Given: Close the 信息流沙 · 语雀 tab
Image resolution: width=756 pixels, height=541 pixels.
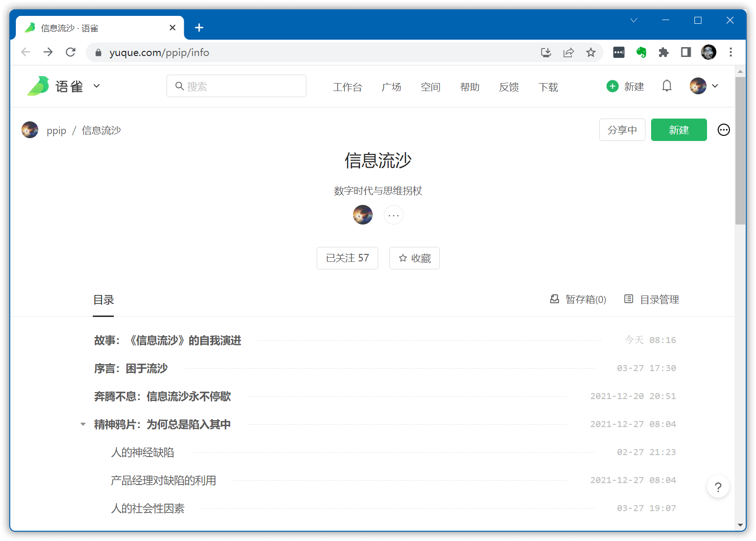Looking at the screenshot, I should tap(173, 28).
